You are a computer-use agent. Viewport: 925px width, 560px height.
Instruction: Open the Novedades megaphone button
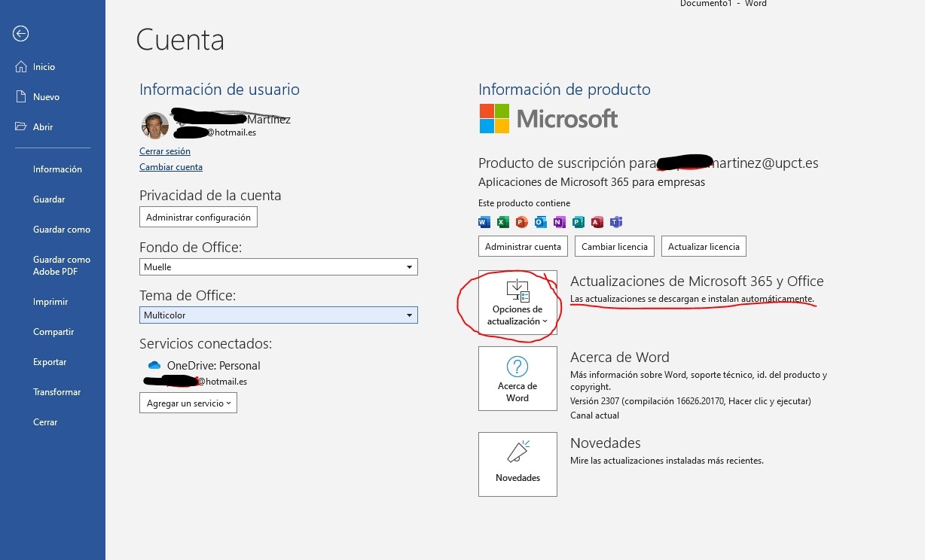click(x=517, y=464)
